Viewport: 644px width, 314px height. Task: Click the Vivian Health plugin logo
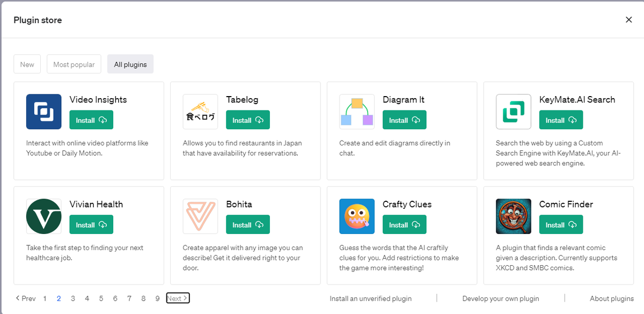[43, 216]
